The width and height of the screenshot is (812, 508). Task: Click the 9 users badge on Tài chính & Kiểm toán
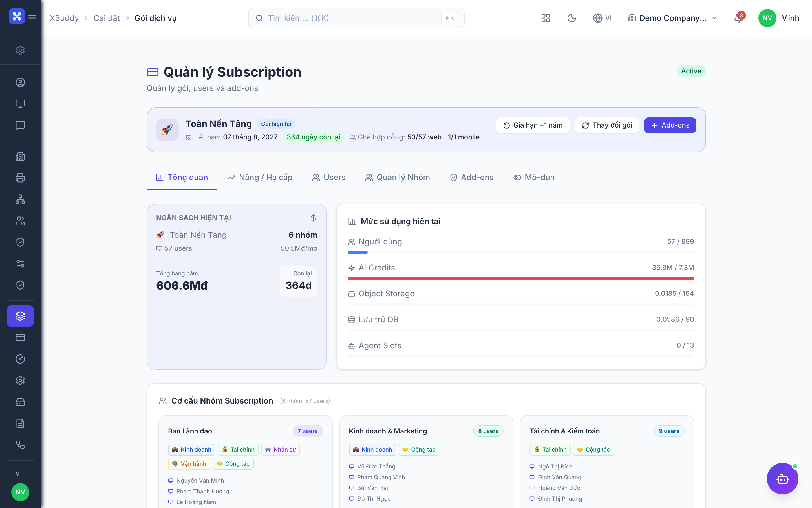(x=669, y=431)
